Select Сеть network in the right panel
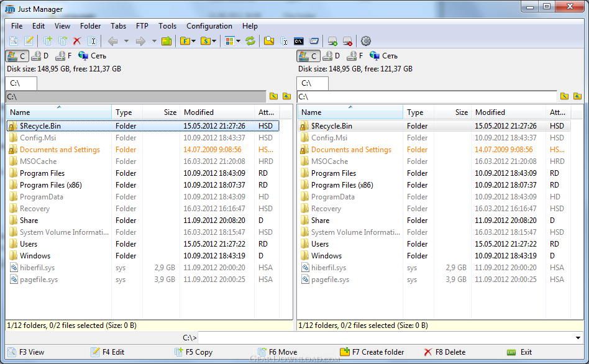The width and height of the screenshot is (589, 364). point(384,56)
